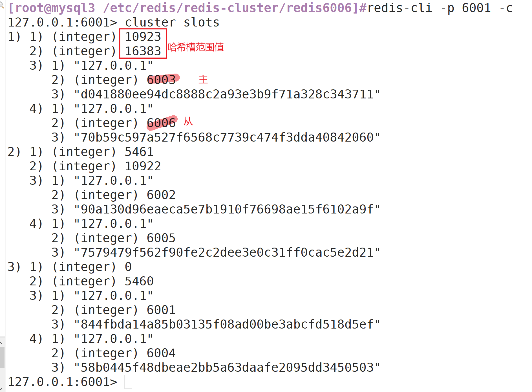The image size is (532, 392).
Task: Click the red 从 label
Action: tap(188, 121)
